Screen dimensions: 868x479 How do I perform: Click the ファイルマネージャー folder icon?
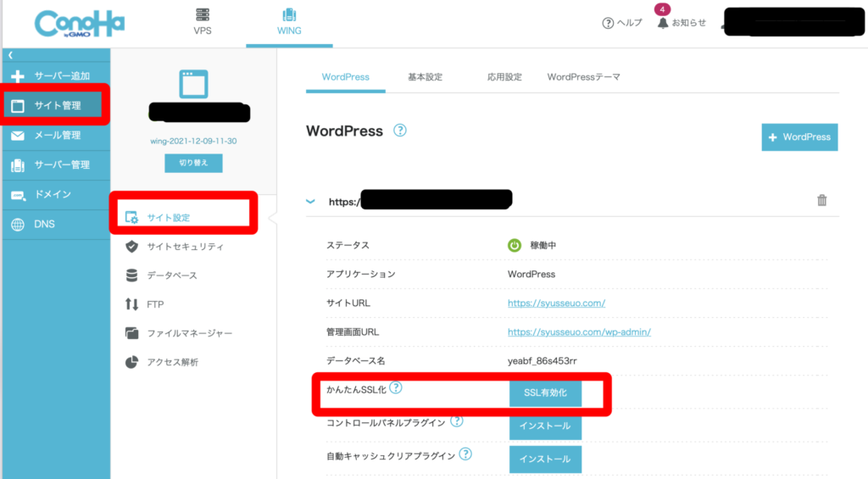click(131, 333)
